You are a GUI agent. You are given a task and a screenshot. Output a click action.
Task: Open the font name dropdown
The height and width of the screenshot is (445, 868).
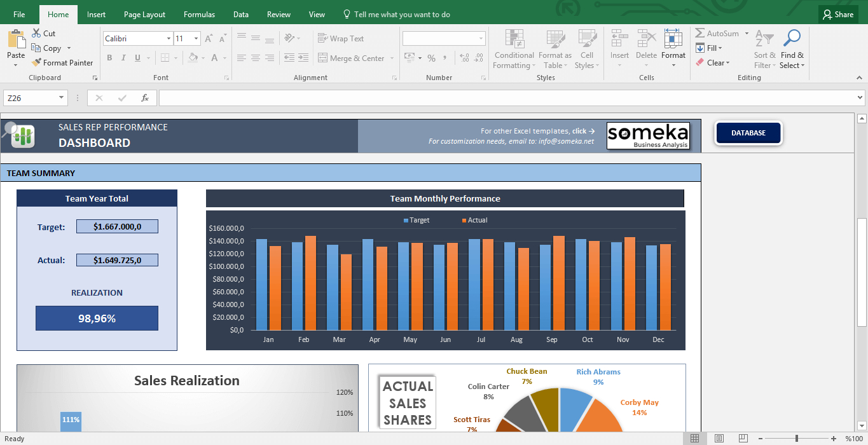click(169, 39)
